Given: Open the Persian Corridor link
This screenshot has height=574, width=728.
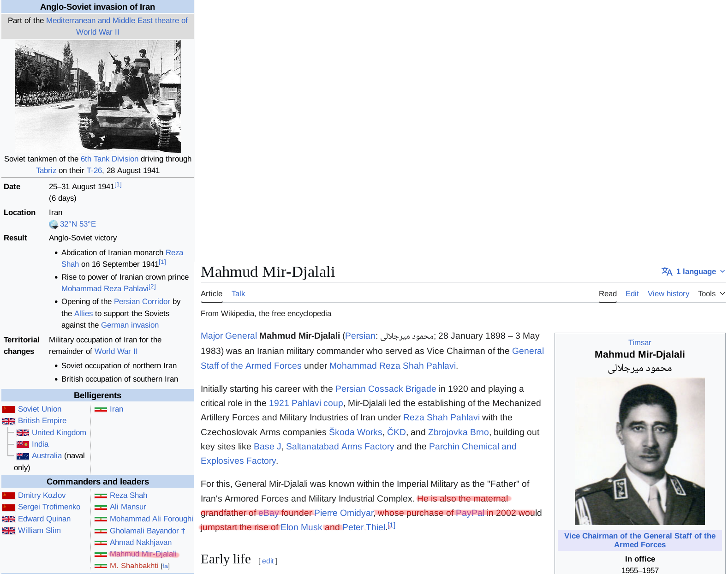Looking at the screenshot, I should 142,301.
